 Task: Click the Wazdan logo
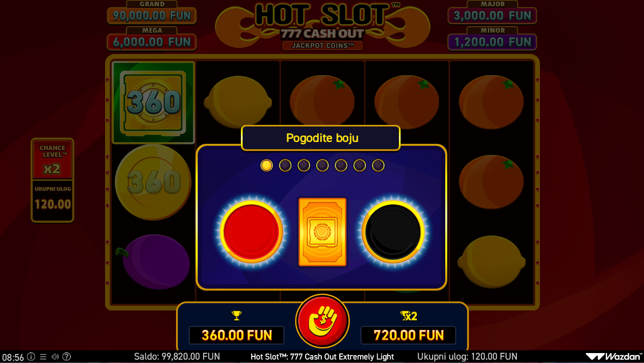pos(613,357)
